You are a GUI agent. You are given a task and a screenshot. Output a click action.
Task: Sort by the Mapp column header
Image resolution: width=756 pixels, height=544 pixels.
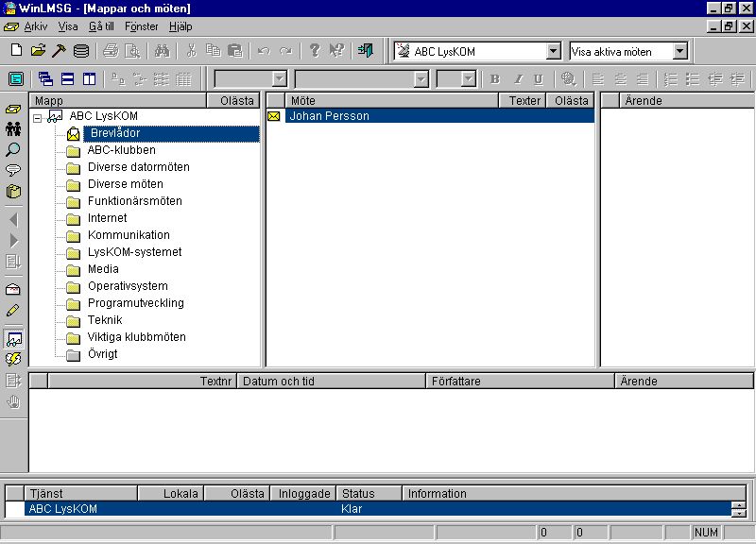tap(118, 101)
